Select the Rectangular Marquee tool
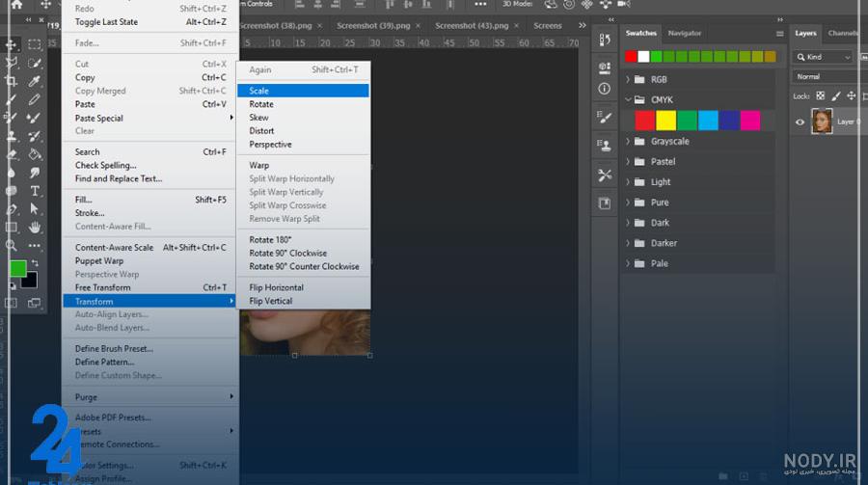Image resolution: width=868 pixels, height=485 pixels. [x=35, y=44]
